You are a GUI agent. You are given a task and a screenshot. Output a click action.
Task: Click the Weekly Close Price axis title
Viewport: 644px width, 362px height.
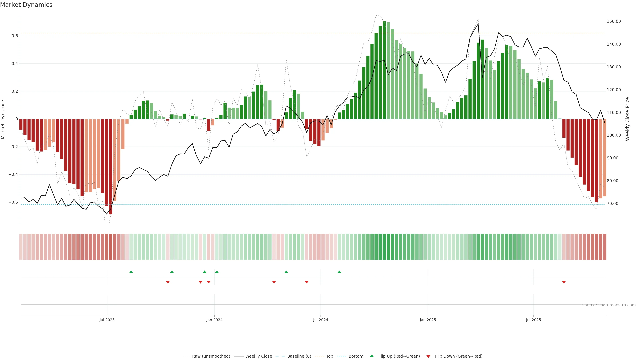coord(628,119)
